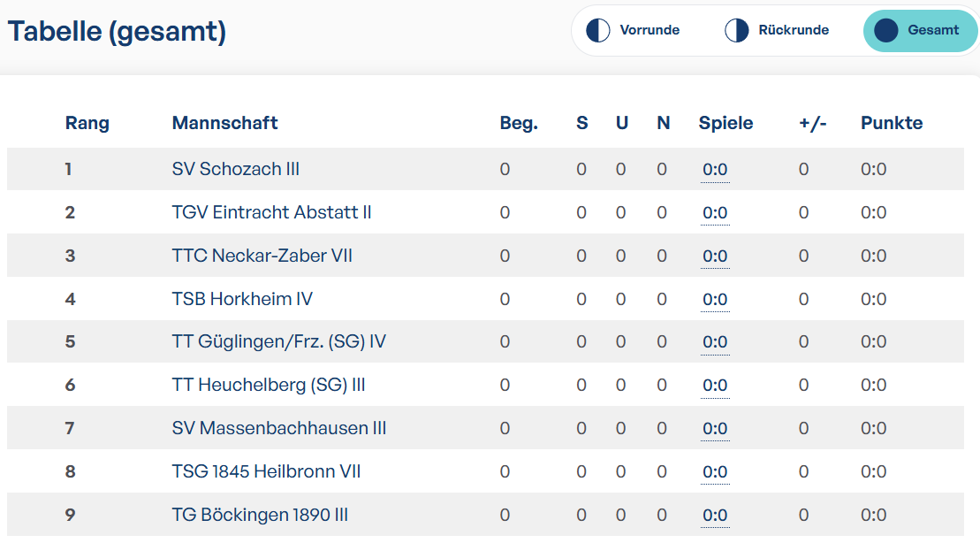Image resolution: width=980 pixels, height=543 pixels.
Task: Open SV Schozach III team page
Action: [236, 169]
